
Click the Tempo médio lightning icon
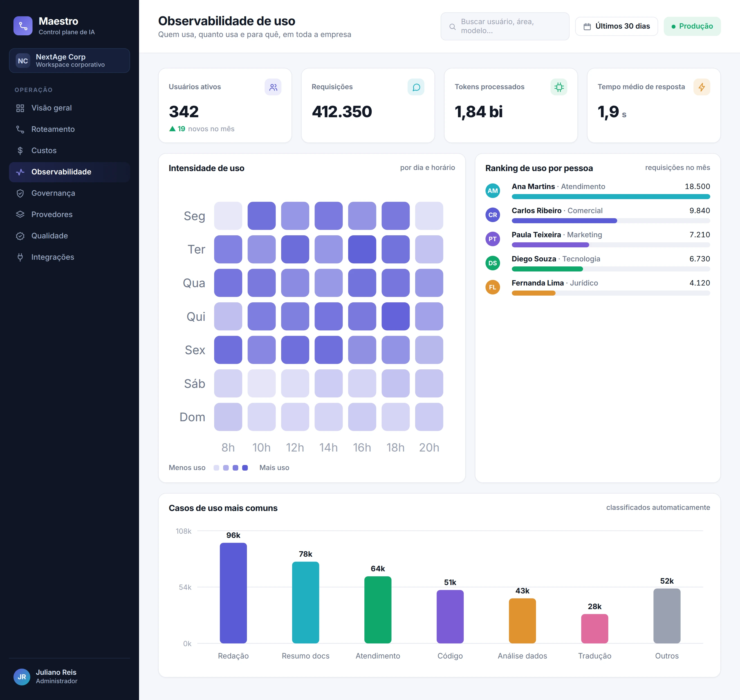702,87
